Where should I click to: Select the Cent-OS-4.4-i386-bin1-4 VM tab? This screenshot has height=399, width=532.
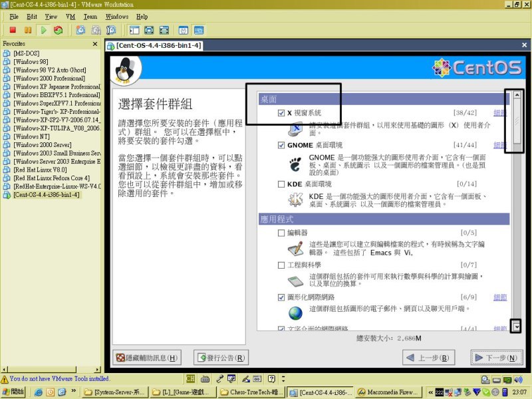coord(155,45)
